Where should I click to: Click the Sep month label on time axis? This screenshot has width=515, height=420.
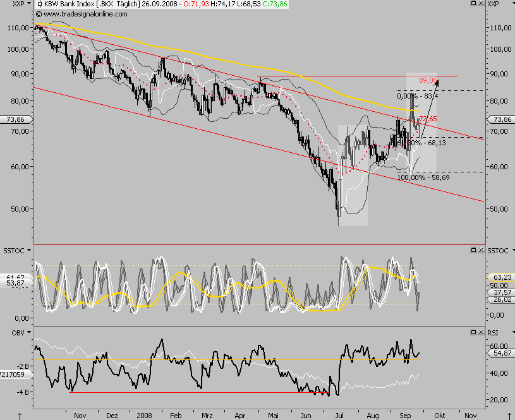405,416
